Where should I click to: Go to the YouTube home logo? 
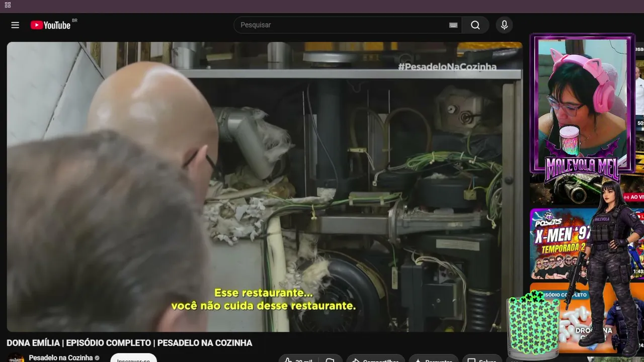pos(50,25)
